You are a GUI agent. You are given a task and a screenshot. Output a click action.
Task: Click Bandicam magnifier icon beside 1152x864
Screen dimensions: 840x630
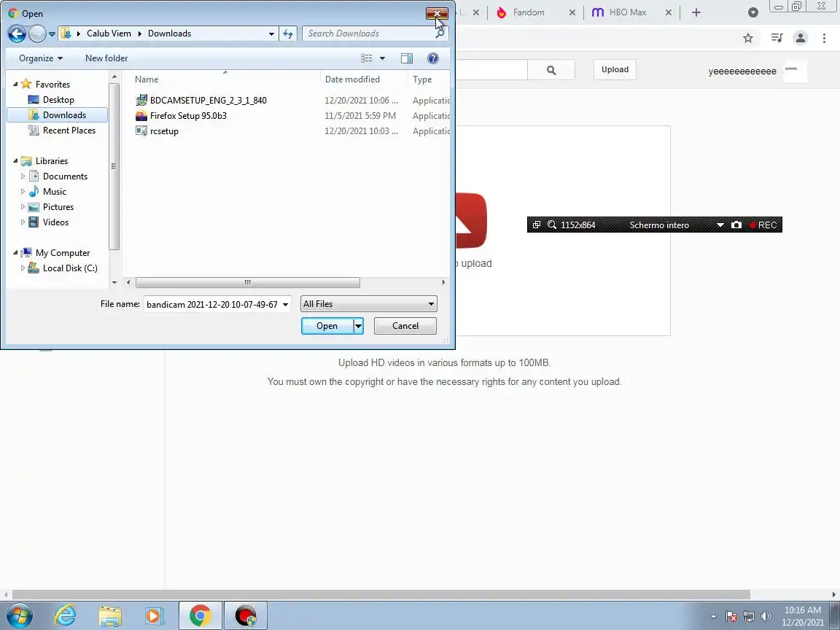tap(552, 225)
